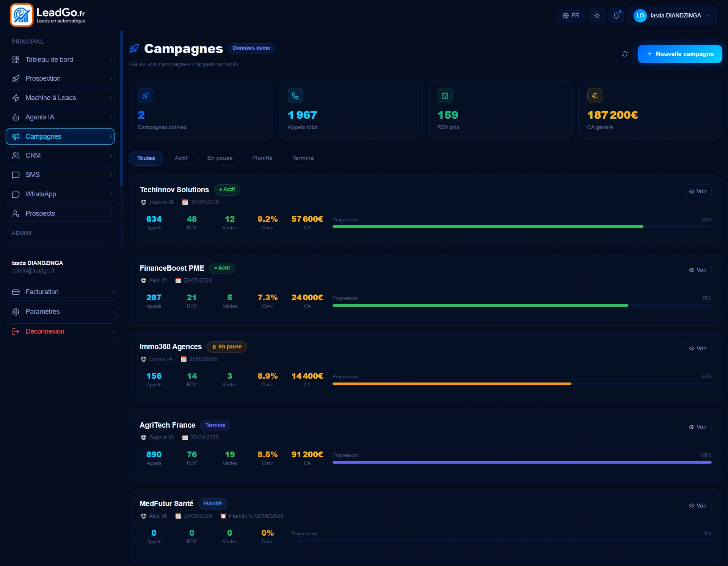Expand the WhatsApp chevron arrow
The image size is (728, 566).
(x=111, y=194)
